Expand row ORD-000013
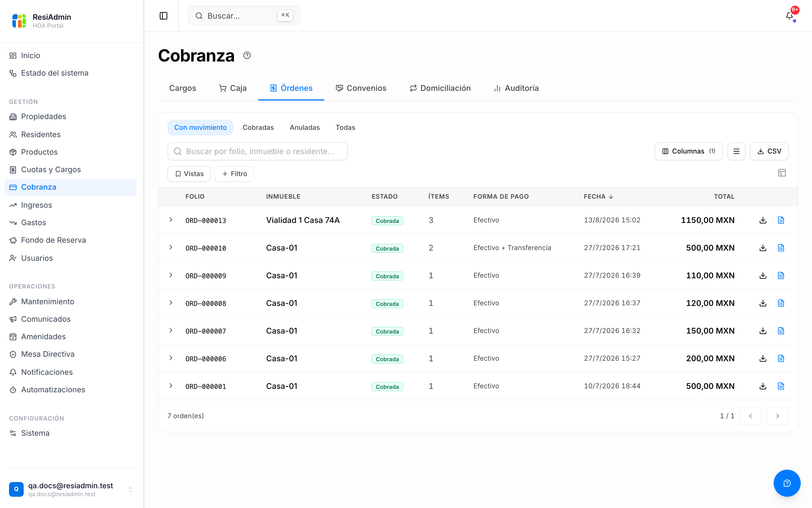 [x=171, y=220]
